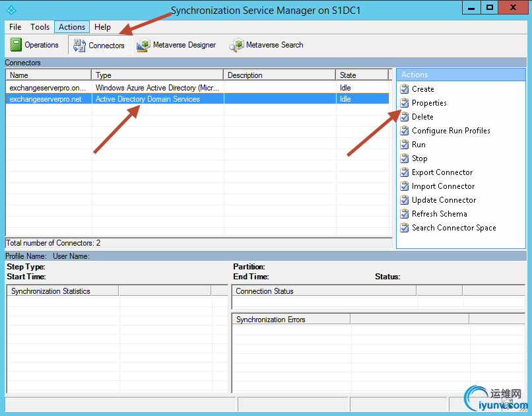This screenshot has height=416, width=532.
Task: Select Run in the Actions pane
Action: (418, 145)
